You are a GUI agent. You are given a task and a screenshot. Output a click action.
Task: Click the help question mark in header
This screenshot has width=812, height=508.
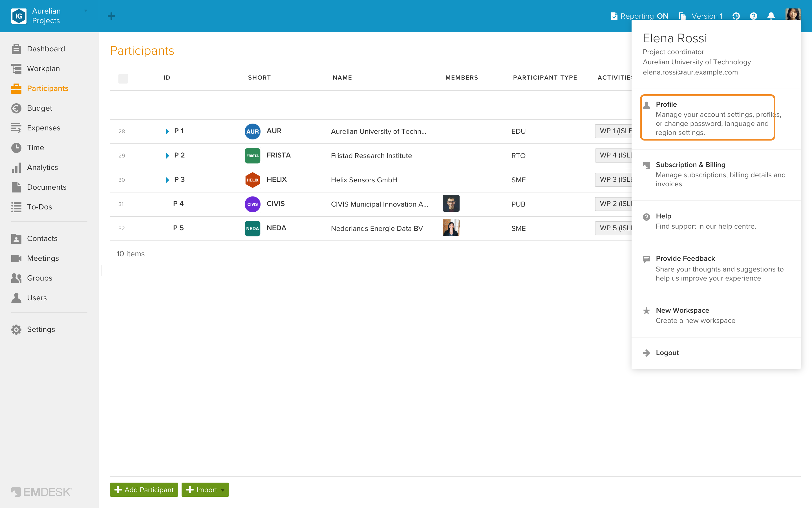754,16
